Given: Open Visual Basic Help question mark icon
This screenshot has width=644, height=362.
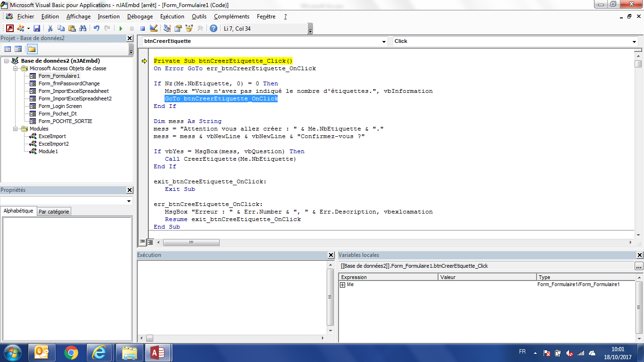Looking at the screenshot, I should click(x=214, y=28).
